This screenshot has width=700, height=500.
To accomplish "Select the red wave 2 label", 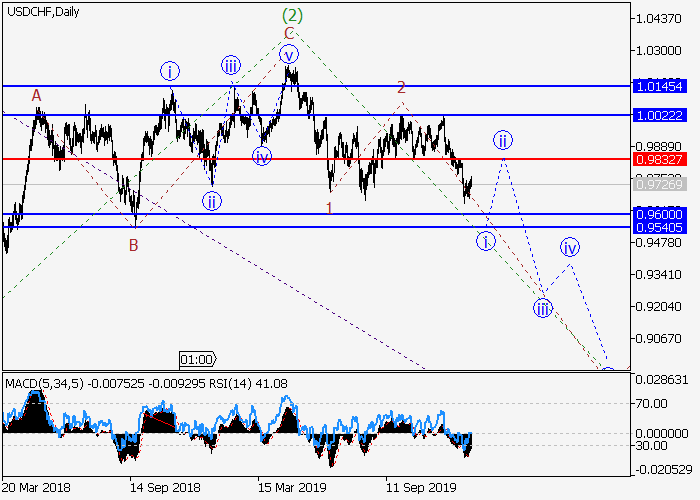I will click(x=401, y=88).
